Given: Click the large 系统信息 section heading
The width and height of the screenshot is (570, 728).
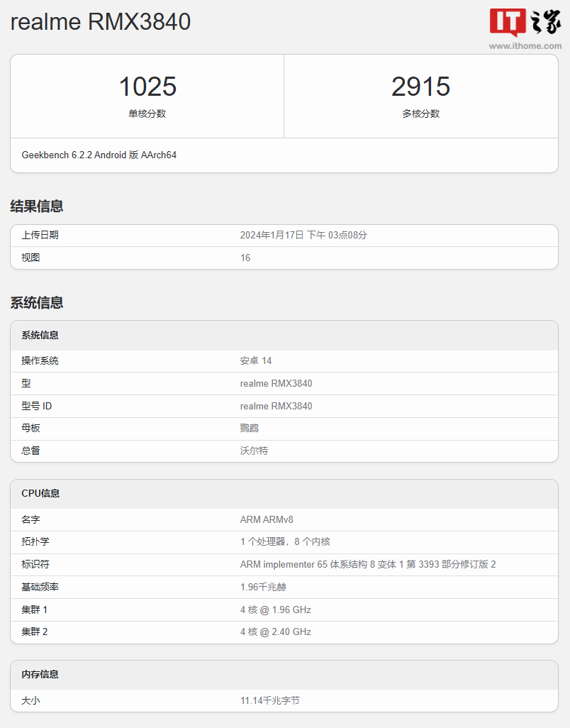Looking at the screenshot, I should point(37,303).
